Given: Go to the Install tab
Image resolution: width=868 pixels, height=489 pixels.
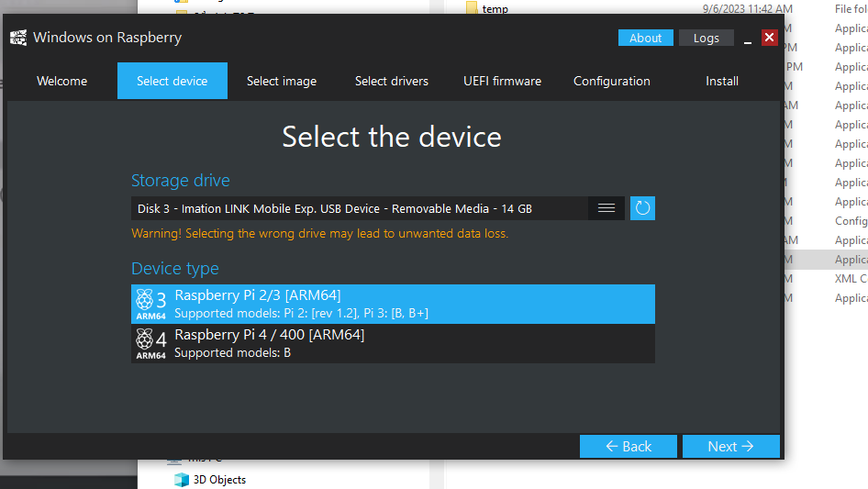Looking at the screenshot, I should pos(722,81).
